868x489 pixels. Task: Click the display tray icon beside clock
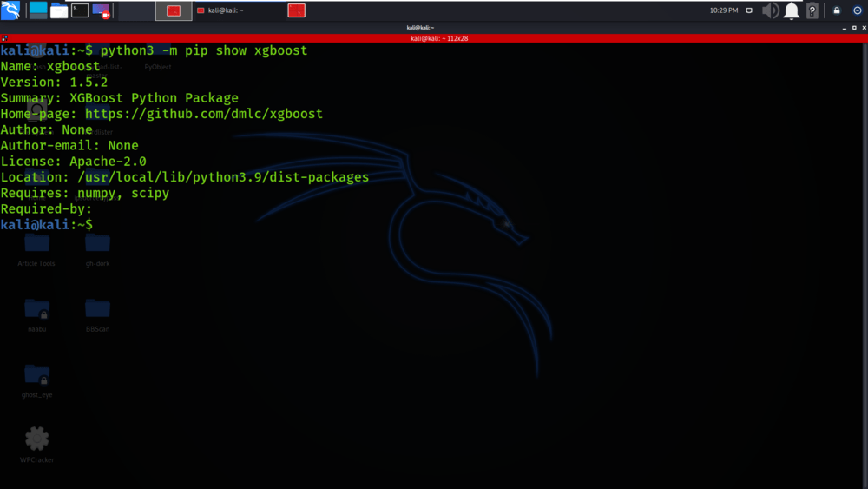click(749, 10)
